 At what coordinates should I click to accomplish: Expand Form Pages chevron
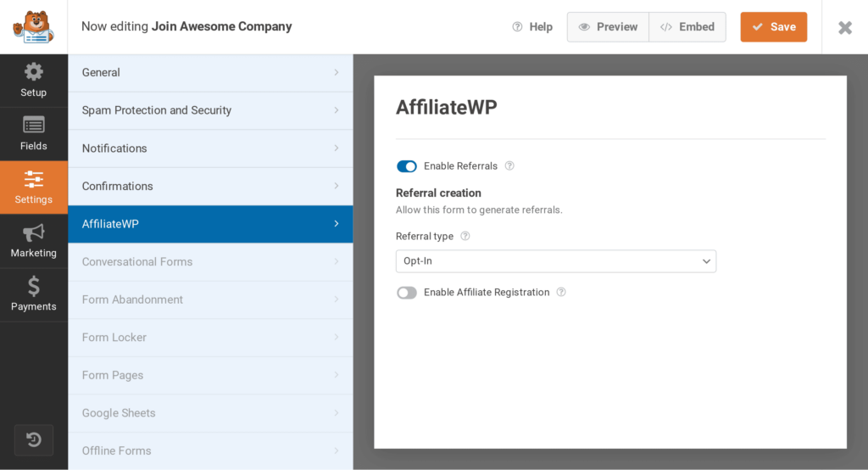[x=337, y=375]
